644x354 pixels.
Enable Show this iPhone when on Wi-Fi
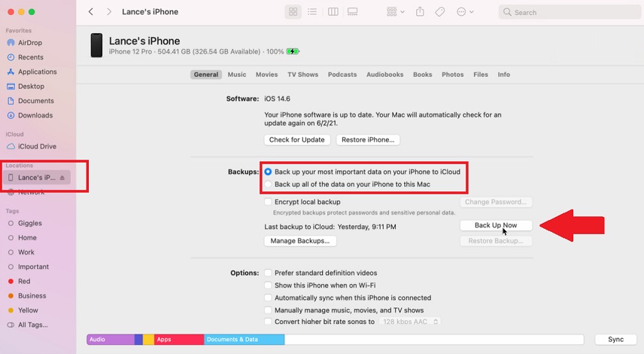coord(268,285)
